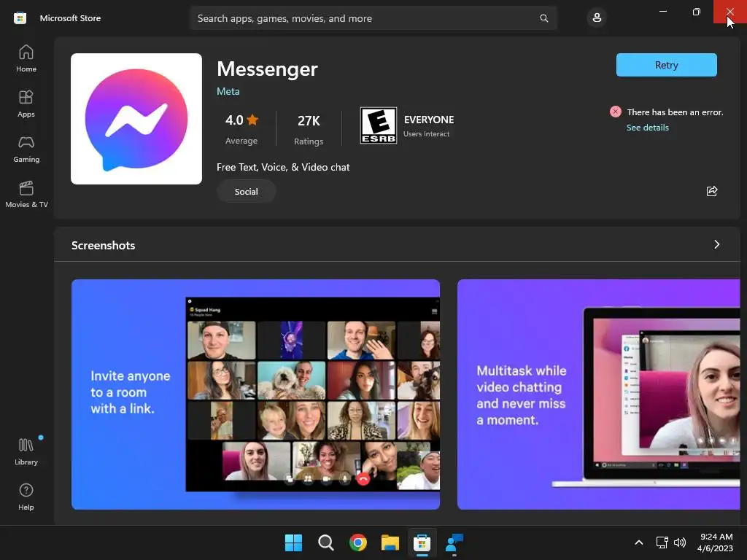The width and height of the screenshot is (747, 560).
Task: Click the 'Free Text, Voice, & Video chat' description
Action: pyautogui.click(x=283, y=167)
